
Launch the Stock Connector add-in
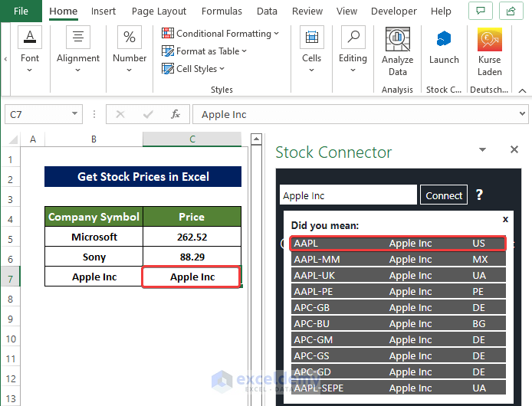click(444, 47)
